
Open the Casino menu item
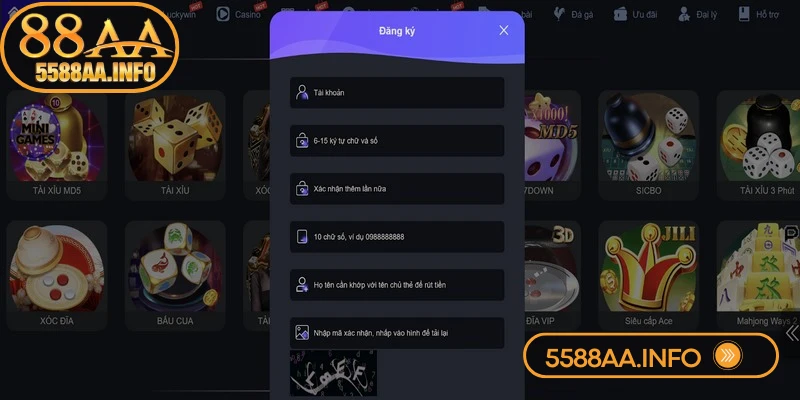click(241, 14)
